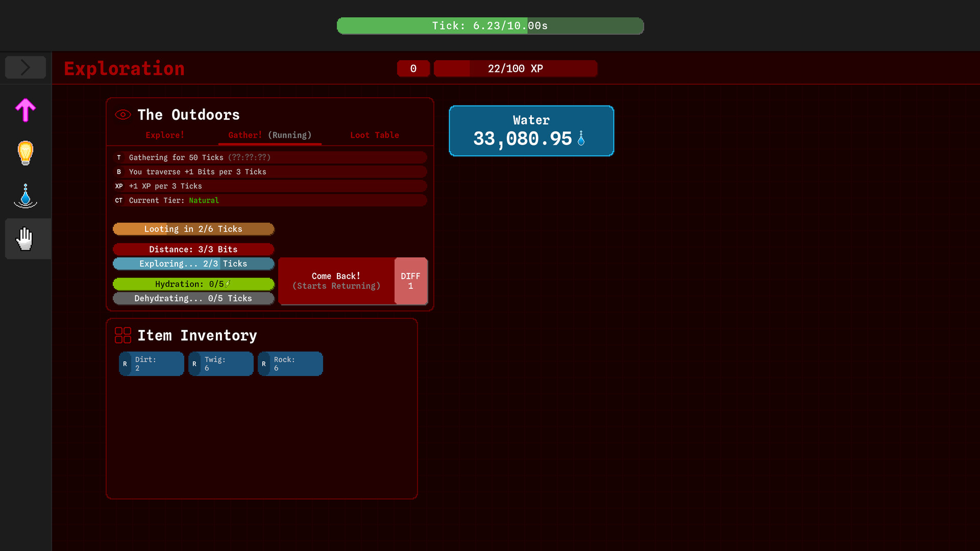Toggle the CT Current Tier row
Screen dimensions: 980x551
click(x=119, y=201)
